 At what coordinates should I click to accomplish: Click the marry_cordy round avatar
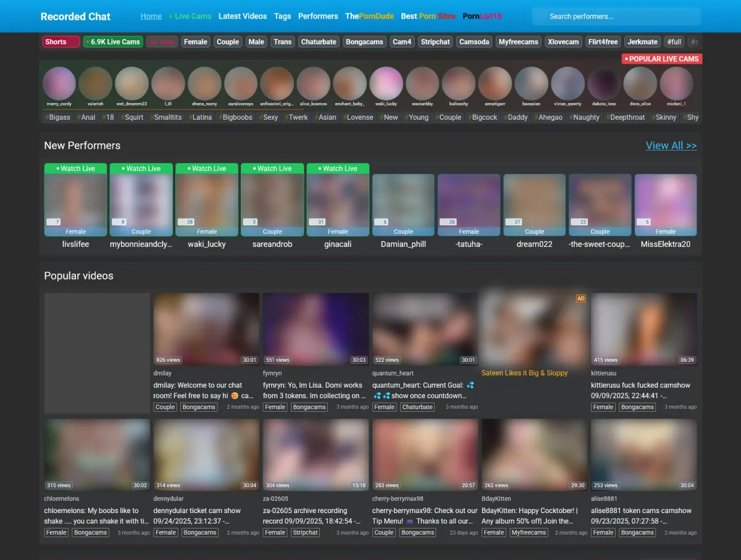(x=59, y=84)
